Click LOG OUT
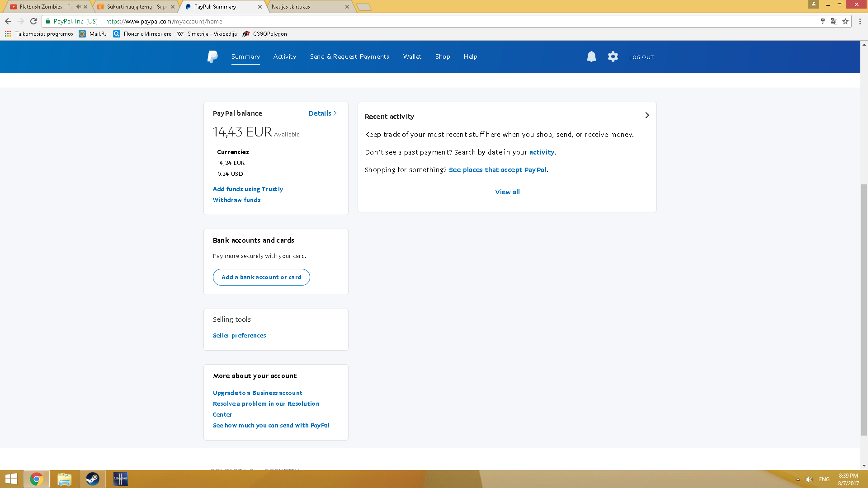 642,57
